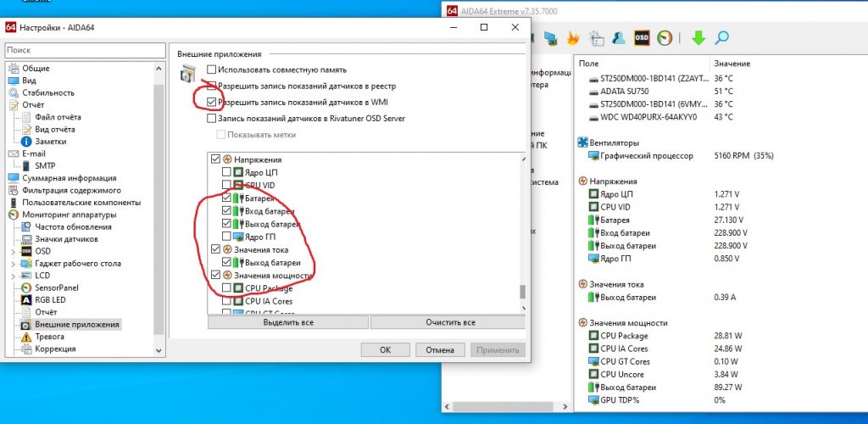The height and width of the screenshot is (424, 868).
Task: Click sidebar scrollbar down arrow
Action: [x=159, y=350]
